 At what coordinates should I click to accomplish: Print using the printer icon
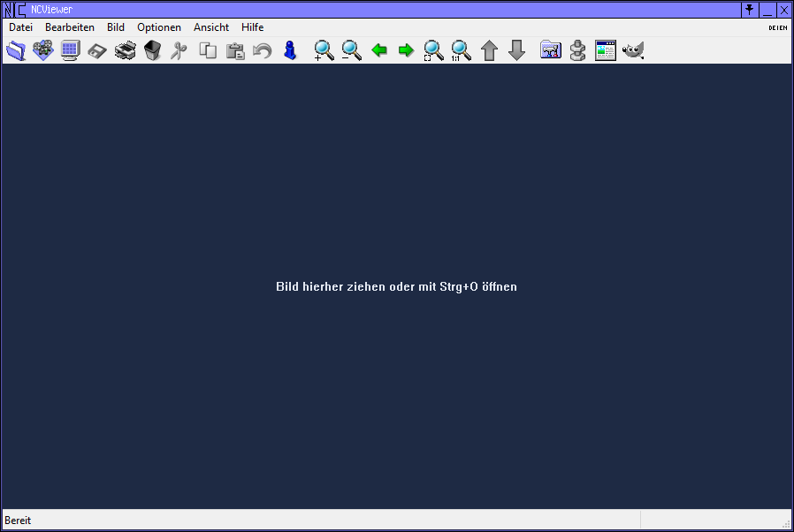(125, 50)
